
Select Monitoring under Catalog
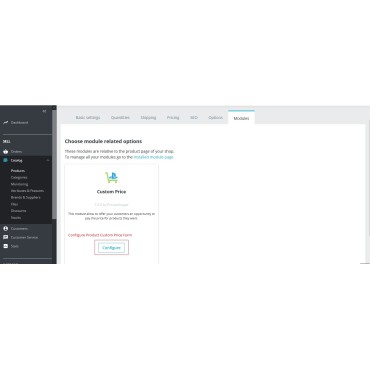(19, 184)
